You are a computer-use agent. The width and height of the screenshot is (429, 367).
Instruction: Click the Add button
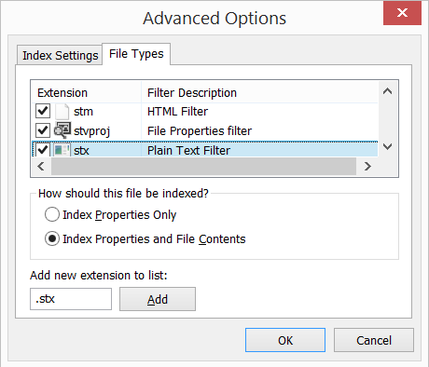click(158, 299)
